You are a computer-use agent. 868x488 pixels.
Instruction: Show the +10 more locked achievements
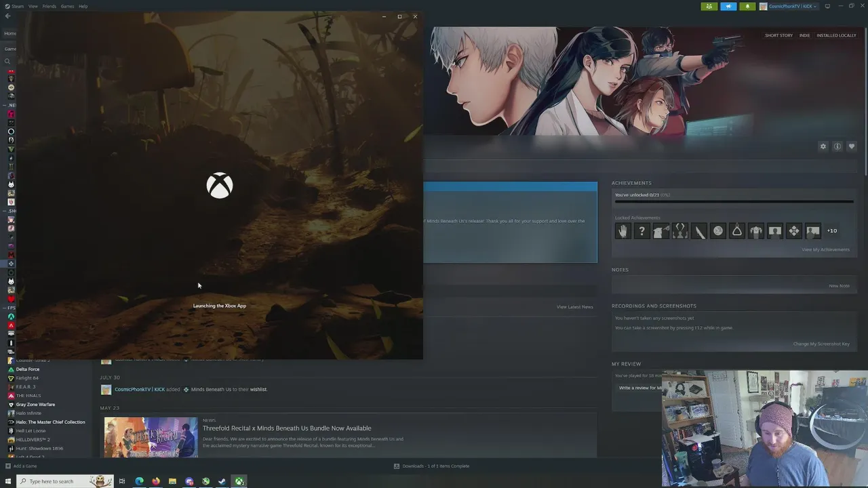[831, 230]
